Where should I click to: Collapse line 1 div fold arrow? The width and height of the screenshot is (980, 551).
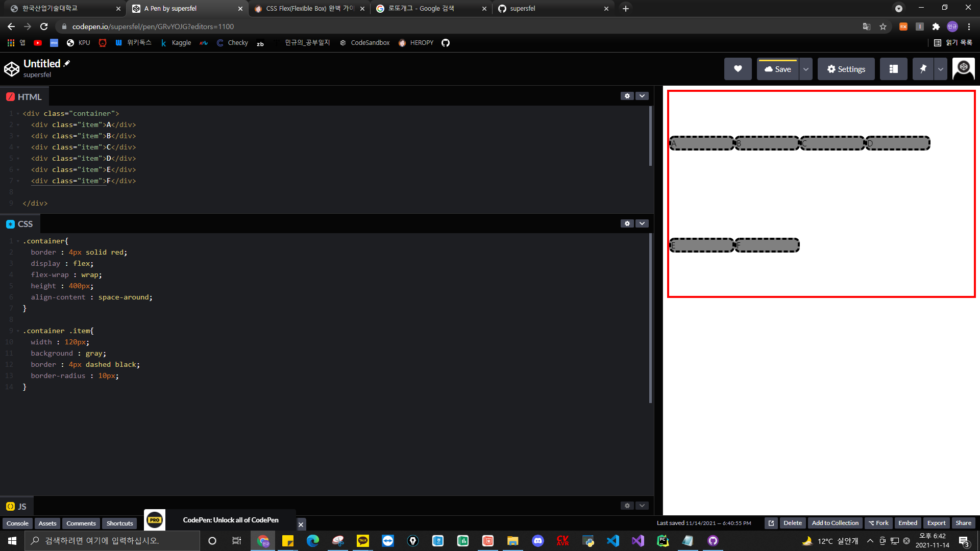point(18,114)
